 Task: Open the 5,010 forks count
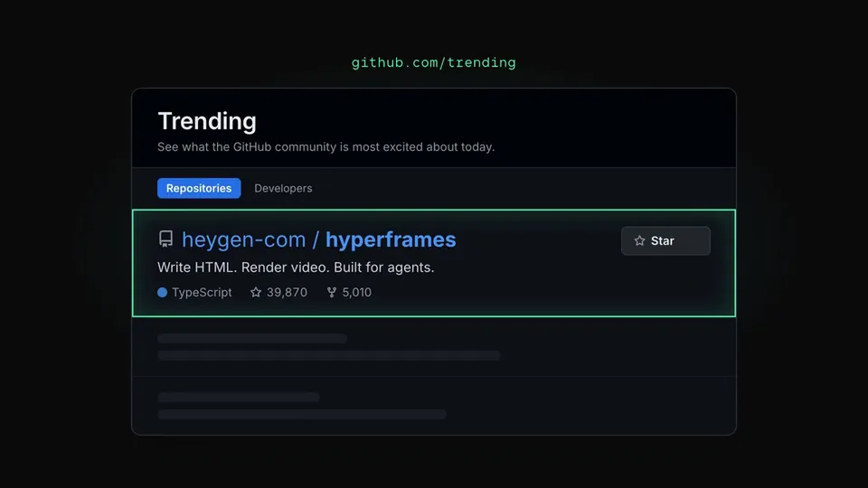click(x=356, y=292)
